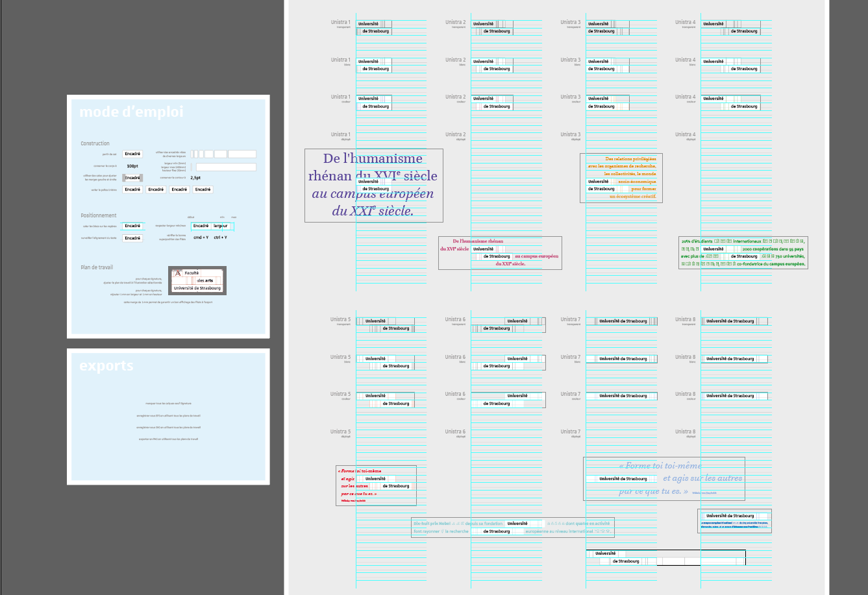
Task: Select the '100pt' body size value
Action: (132, 166)
